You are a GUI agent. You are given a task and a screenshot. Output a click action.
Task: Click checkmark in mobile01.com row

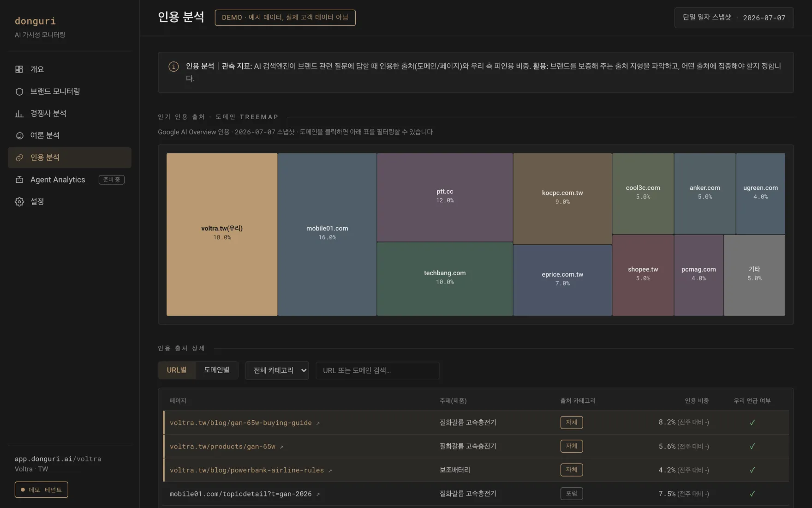click(x=752, y=494)
